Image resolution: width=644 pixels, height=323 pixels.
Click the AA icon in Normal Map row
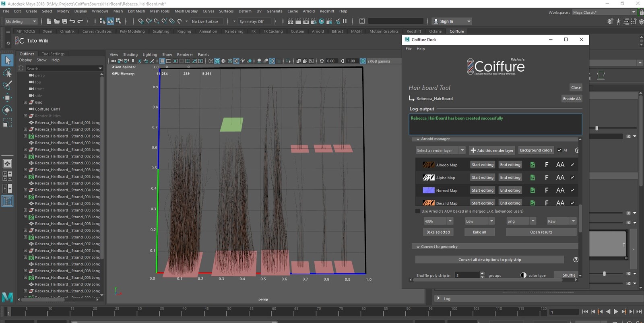(x=560, y=190)
